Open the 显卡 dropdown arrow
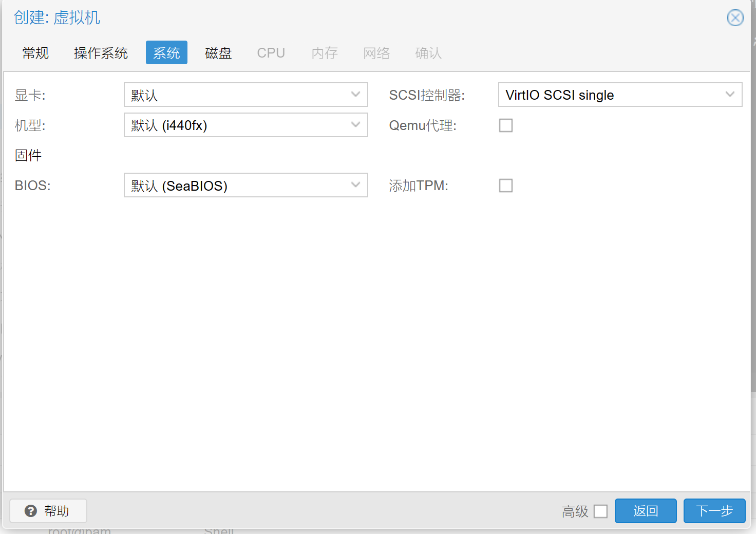756x534 pixels. tap(355, 95)
